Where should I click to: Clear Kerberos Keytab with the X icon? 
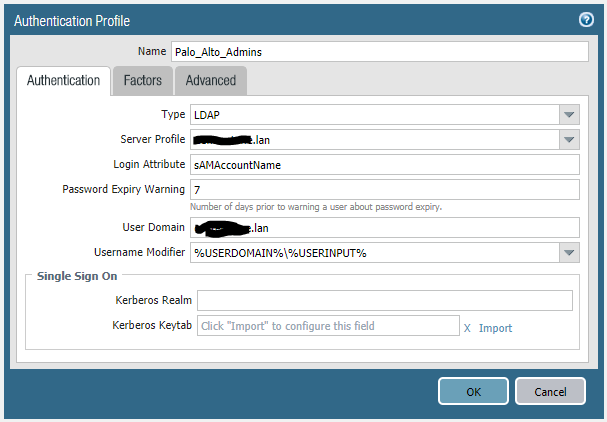[467, 328]
